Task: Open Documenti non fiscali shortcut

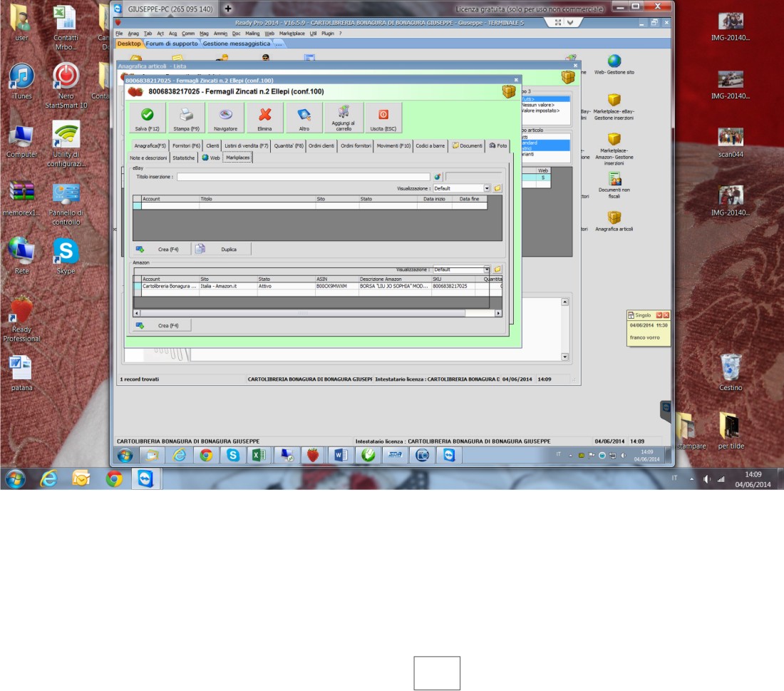Action: pyautogui.click(x=614, y=185)
